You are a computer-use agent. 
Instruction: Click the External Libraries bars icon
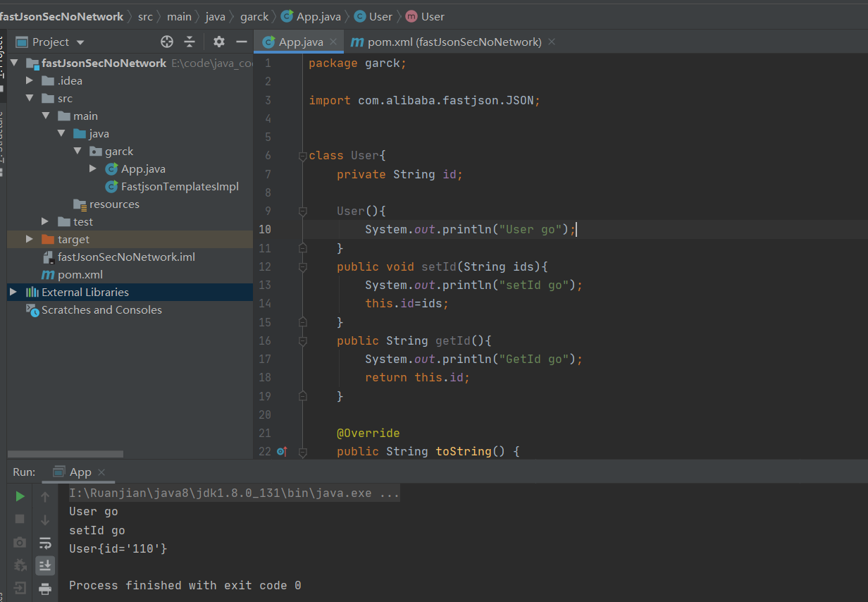coord(32,292)
